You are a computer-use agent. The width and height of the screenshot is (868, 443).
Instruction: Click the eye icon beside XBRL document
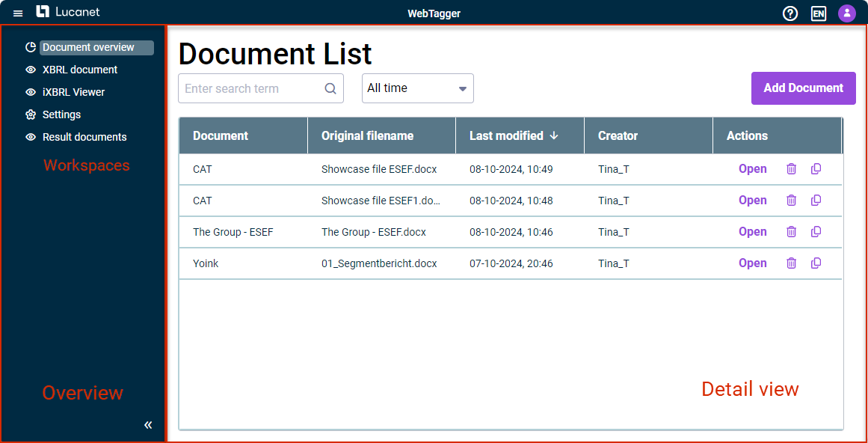[31, 70]
